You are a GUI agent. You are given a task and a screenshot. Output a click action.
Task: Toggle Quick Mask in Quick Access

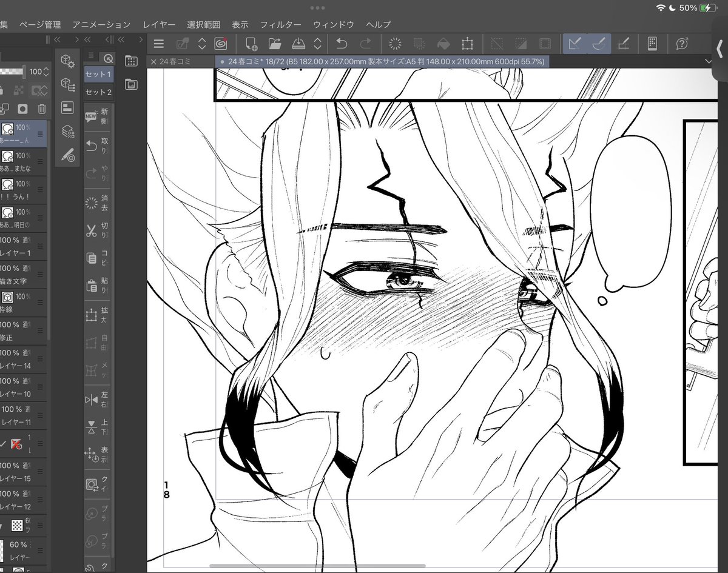(x=91, y=484)
